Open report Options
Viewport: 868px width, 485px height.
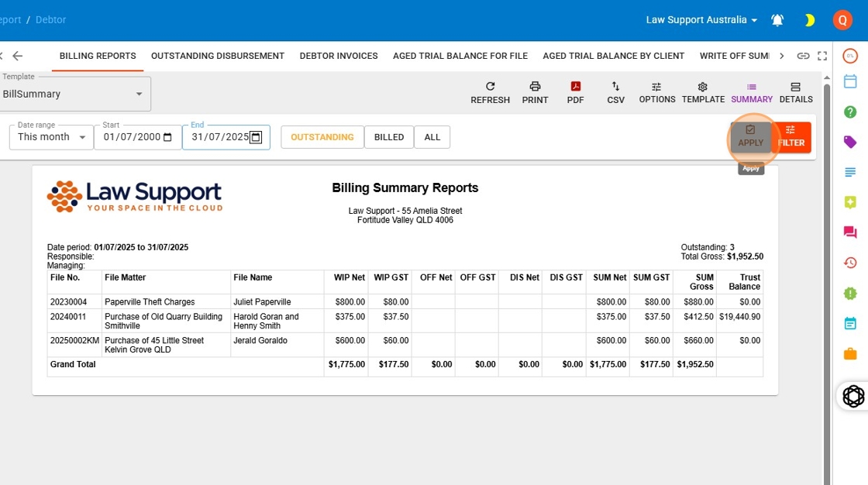click(x=657, y=92)
